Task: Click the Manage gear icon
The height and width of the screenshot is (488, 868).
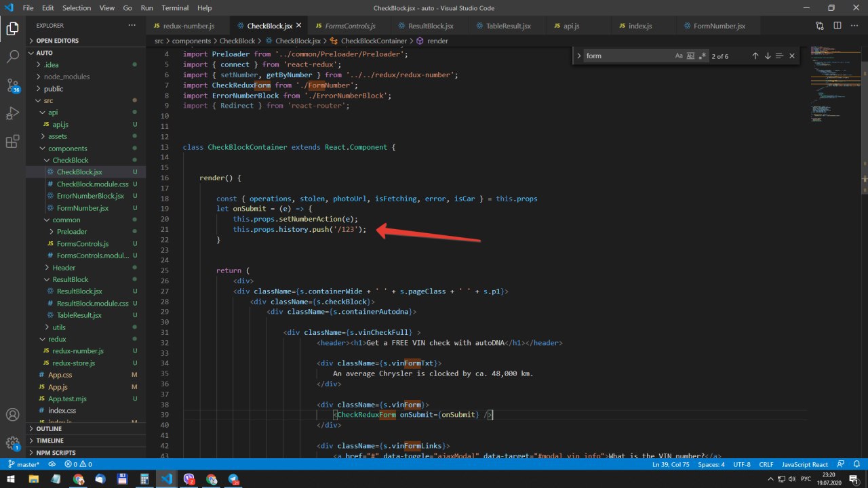Action: pos(12,443)
